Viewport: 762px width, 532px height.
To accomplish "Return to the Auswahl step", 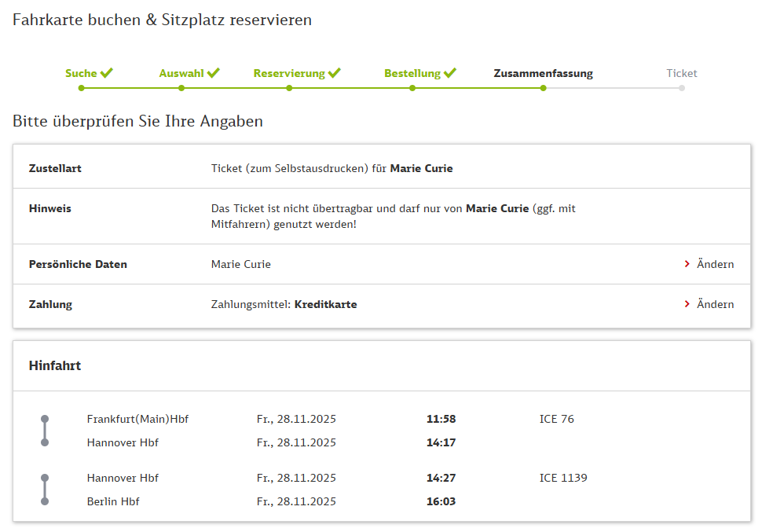I will pyautogui.click(x=181, y=73).
